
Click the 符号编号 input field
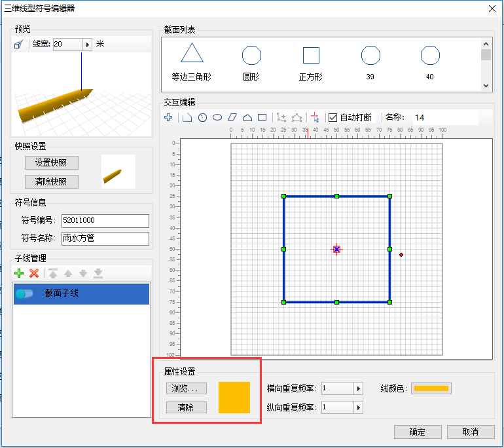click(105, 221)
